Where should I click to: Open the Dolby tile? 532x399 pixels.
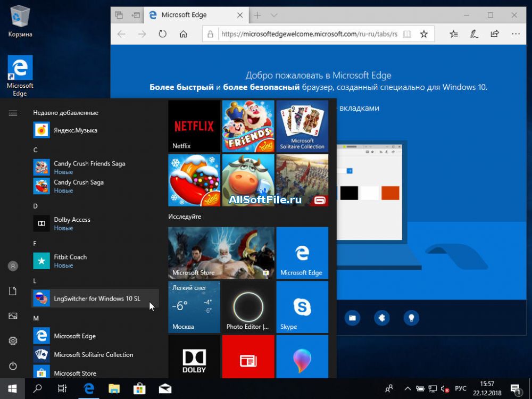tap(194, 356)
